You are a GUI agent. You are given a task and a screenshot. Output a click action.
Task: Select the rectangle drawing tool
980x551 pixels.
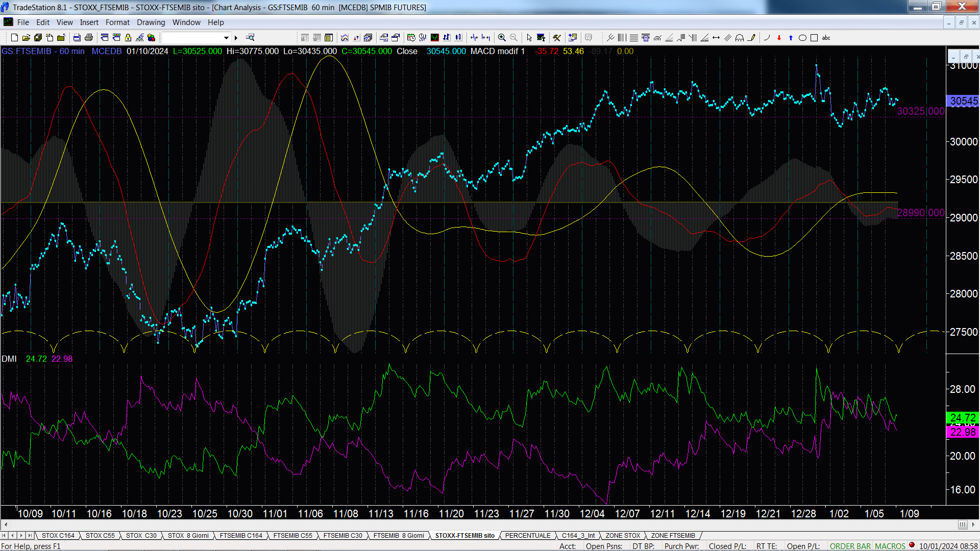click(814, 37)
